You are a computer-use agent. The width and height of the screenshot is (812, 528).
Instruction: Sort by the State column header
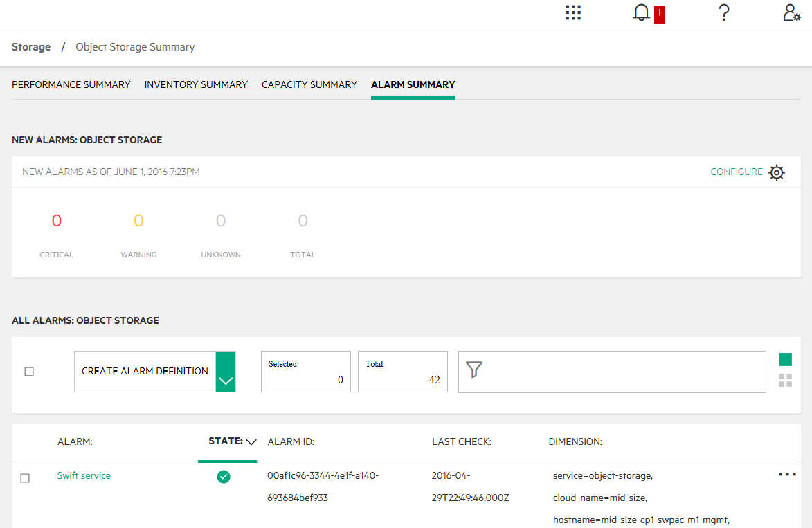tap(227, 441)
